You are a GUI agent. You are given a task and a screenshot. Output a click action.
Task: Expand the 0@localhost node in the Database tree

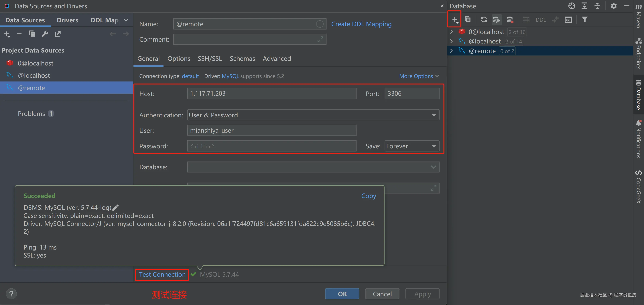452,32
